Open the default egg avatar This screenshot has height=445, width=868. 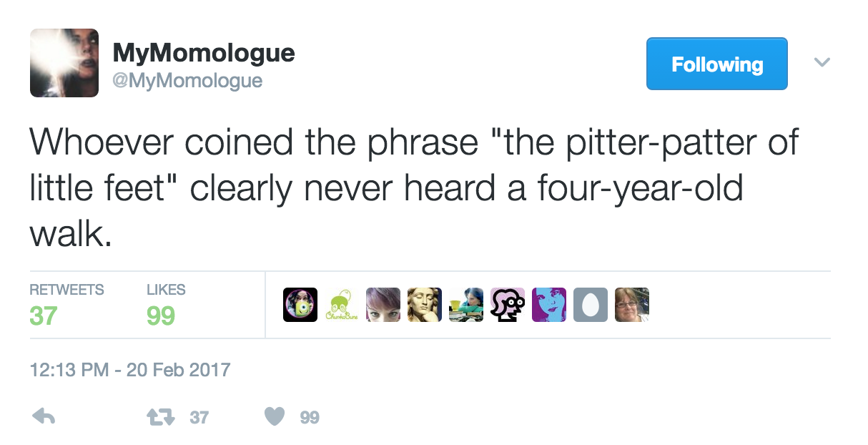591,305
